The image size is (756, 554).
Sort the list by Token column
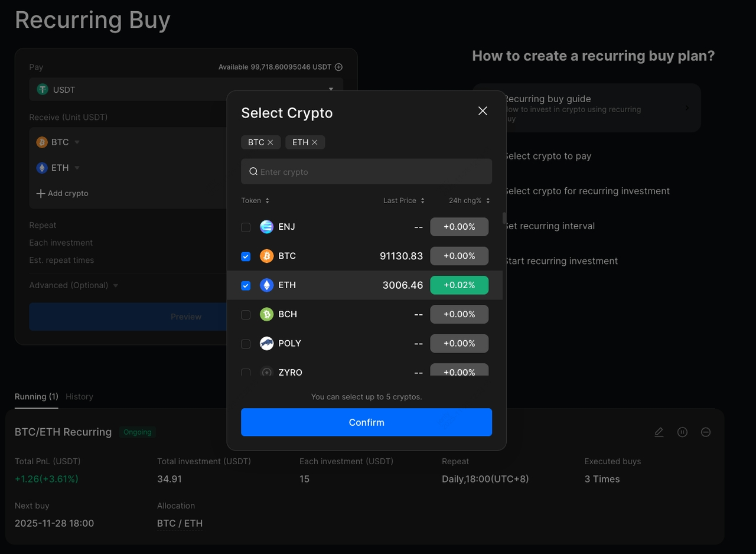pyautogui.click(x=255, y=201)
